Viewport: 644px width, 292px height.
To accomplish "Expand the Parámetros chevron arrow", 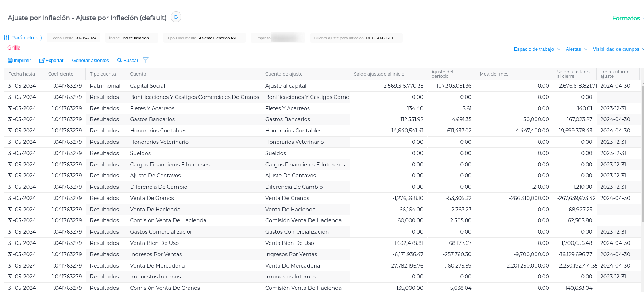I will [x=41, y=38].
